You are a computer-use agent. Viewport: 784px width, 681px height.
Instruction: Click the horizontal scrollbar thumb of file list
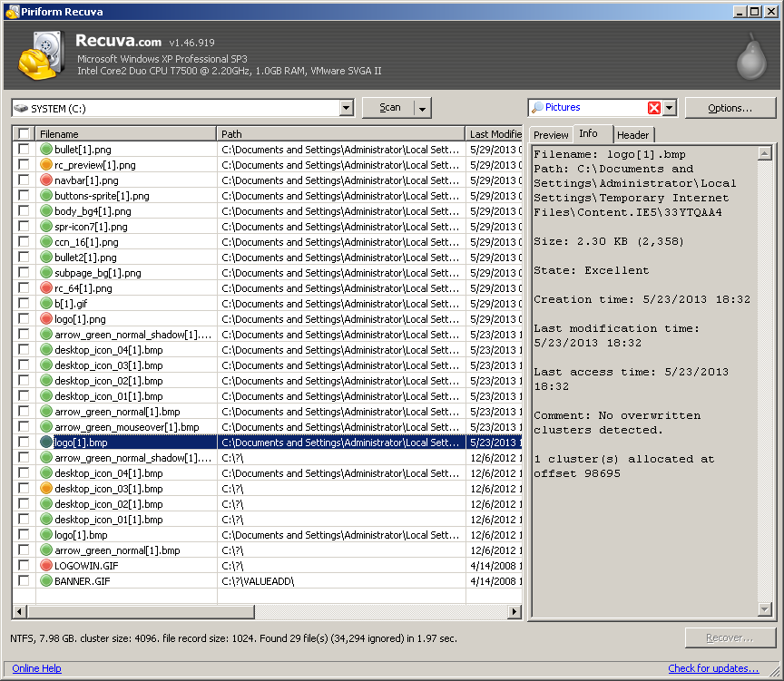point(141,611)
